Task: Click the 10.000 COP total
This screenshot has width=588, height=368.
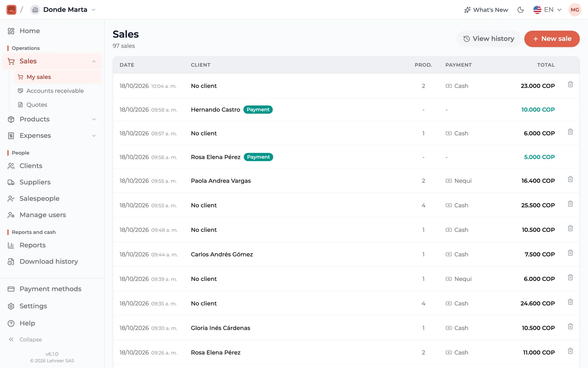Action: coord(538,110)
